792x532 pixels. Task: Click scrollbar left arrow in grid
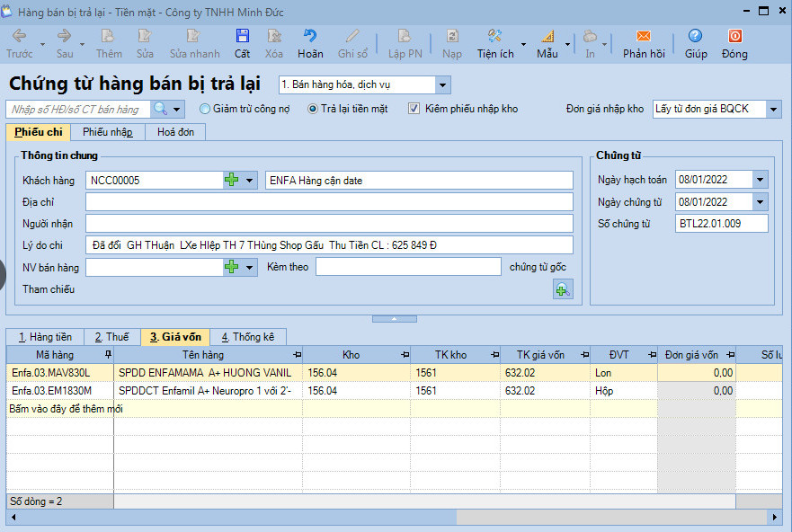click(x=13, y=517)
